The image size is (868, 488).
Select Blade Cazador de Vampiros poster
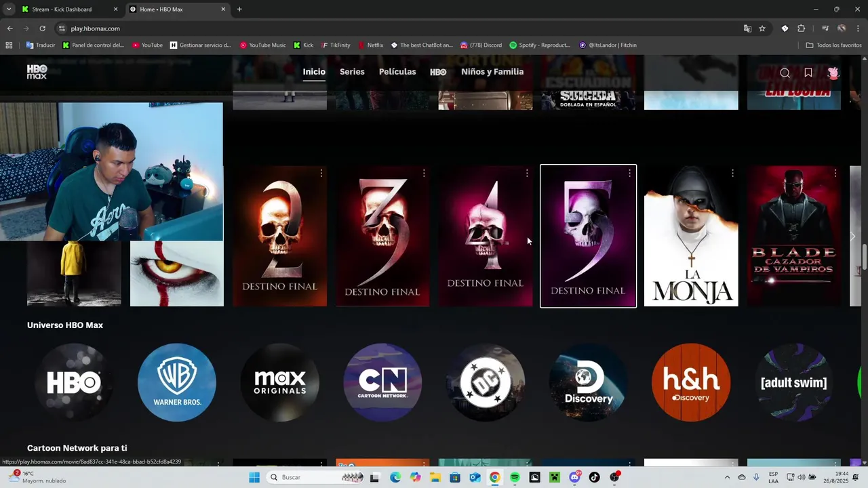(794, 236)
